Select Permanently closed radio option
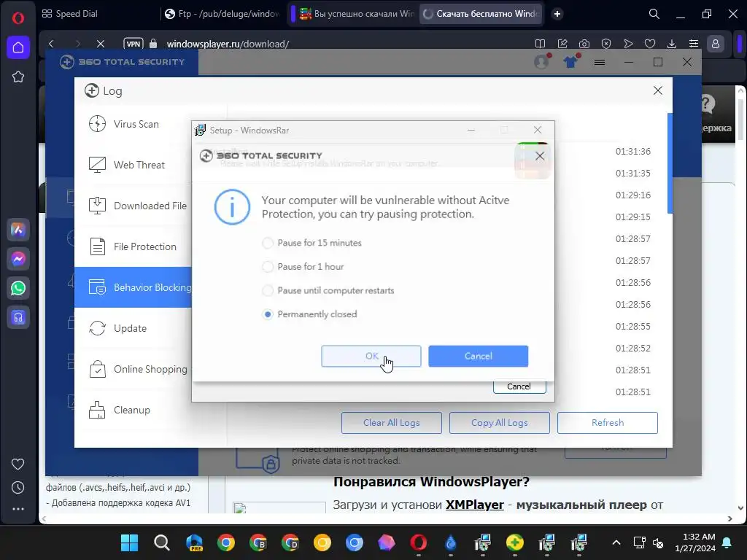The width and height of the screenshot is (747, 560). point(309,314)
